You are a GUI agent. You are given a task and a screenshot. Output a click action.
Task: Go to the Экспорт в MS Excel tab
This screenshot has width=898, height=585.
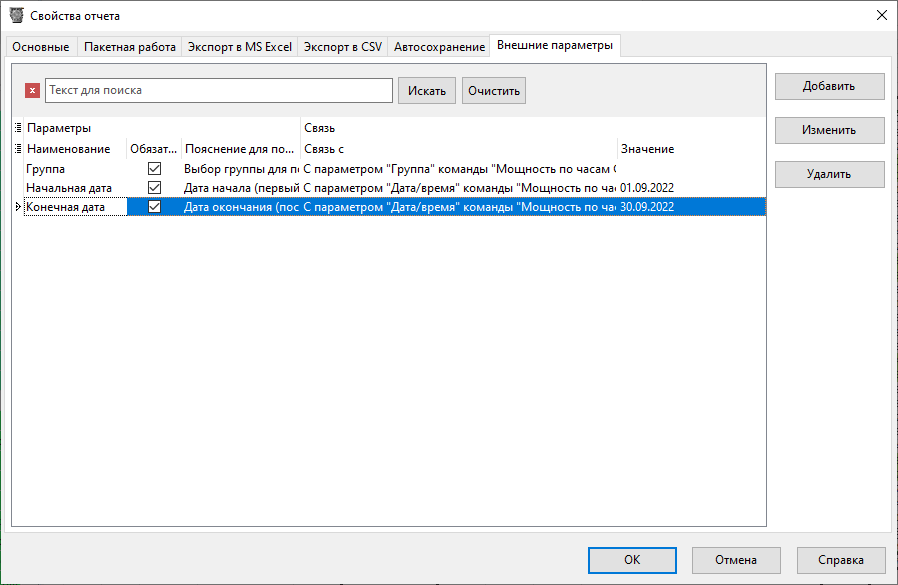click(x=240, y=47)
